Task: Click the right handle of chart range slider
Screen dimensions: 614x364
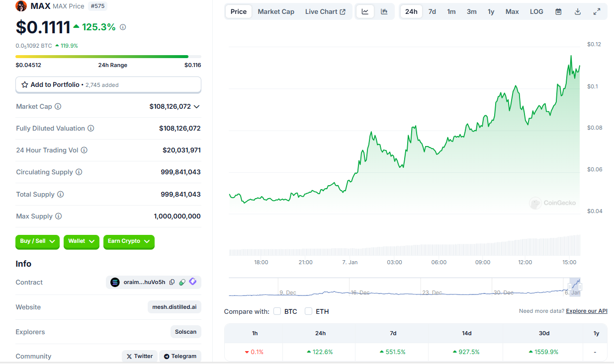Action: (580, 287)
